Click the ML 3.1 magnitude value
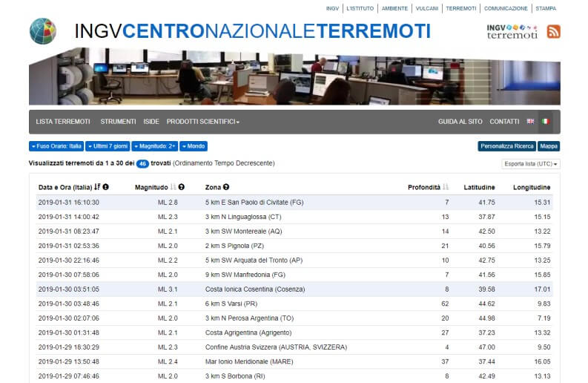This screenshot has width=588, height=383. click(168, 289)
